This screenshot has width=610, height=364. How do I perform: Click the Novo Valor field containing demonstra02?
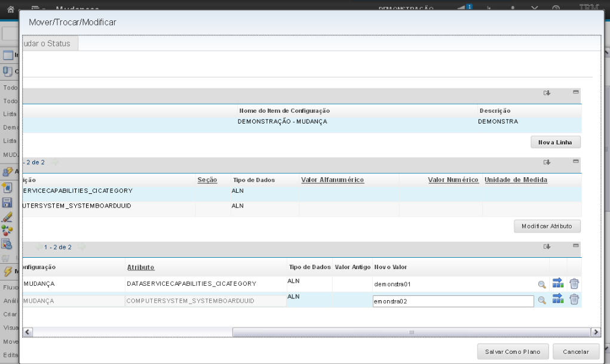[x=452, y=301]
